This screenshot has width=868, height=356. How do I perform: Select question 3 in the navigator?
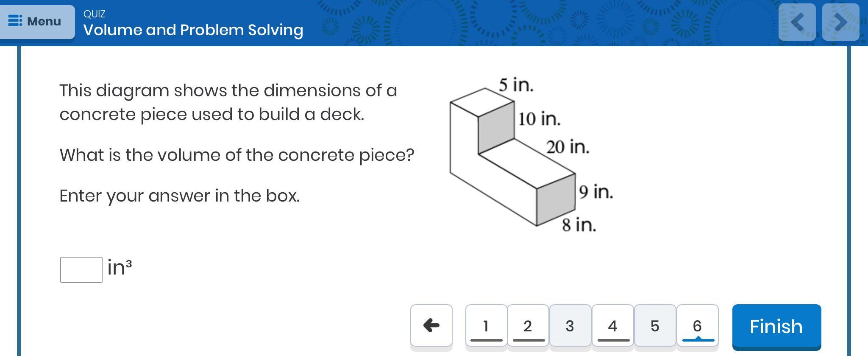570,326
